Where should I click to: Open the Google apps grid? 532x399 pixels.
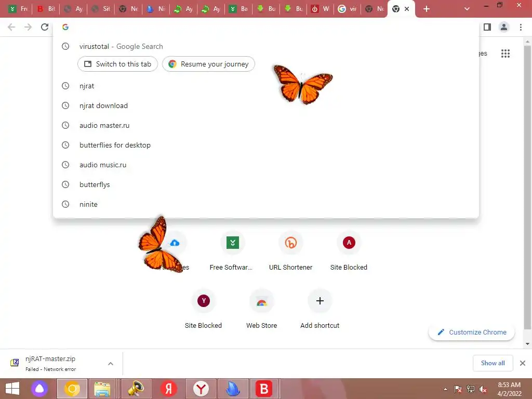(x=505, y=54)
